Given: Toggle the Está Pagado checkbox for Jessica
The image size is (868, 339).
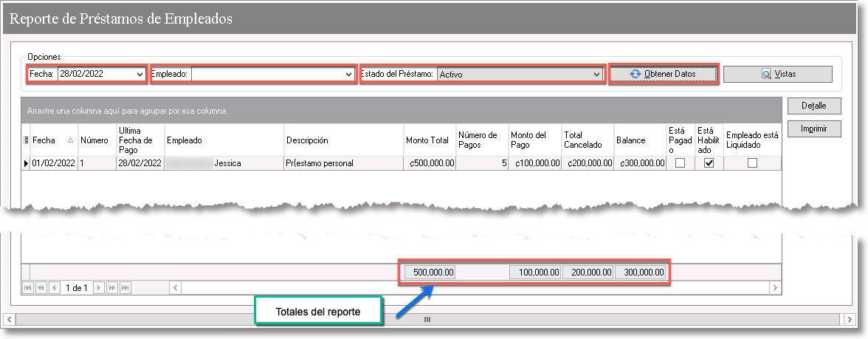Looking at the screenshot, I should [681, 162].
